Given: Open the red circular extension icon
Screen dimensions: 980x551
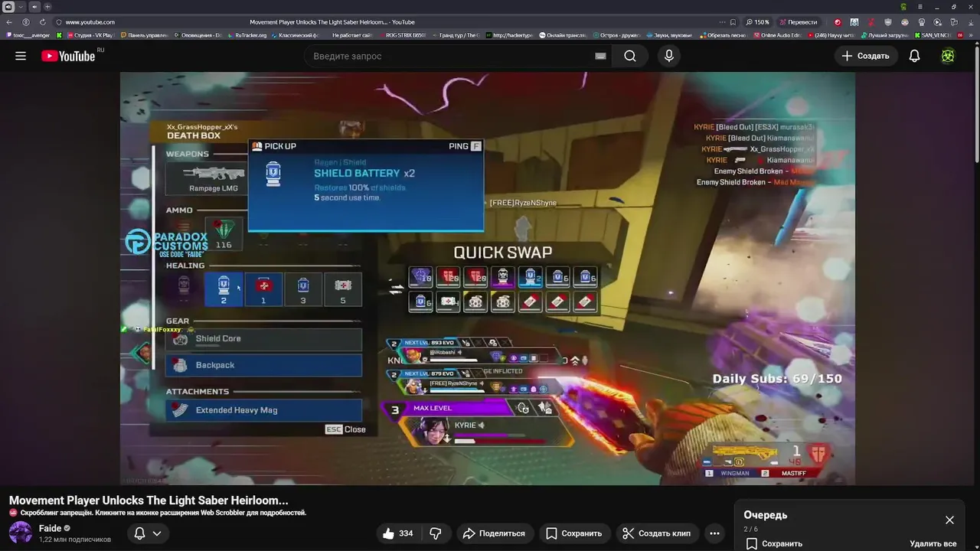Looking at the screenshot, I should [837, 22].
